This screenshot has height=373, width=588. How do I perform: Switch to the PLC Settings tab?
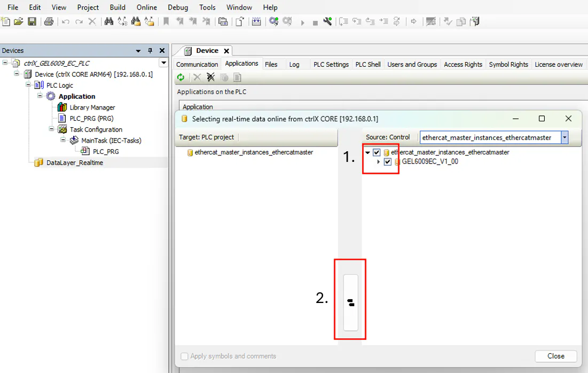[331, 64]
